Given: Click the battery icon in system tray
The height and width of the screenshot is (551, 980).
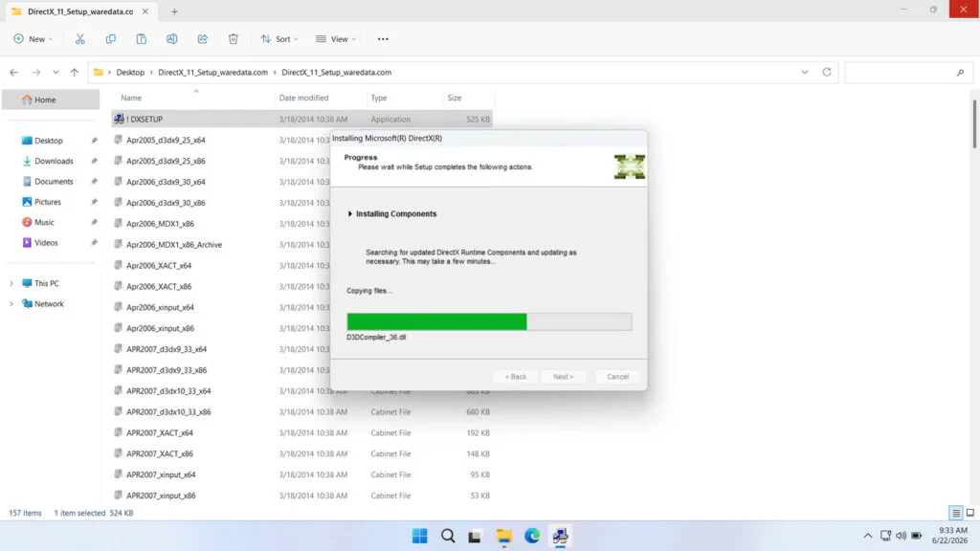Looking at the screenshot, I should [916, 536].
